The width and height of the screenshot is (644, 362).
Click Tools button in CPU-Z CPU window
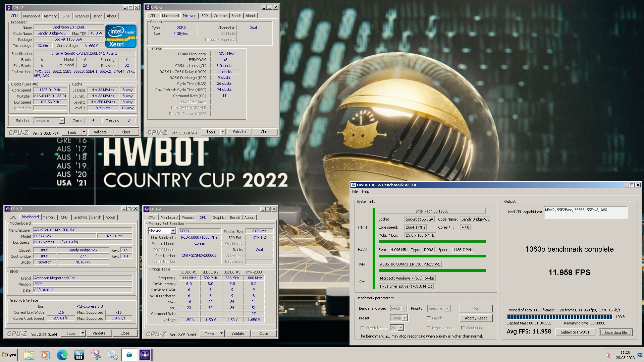(x=72, y=132)
